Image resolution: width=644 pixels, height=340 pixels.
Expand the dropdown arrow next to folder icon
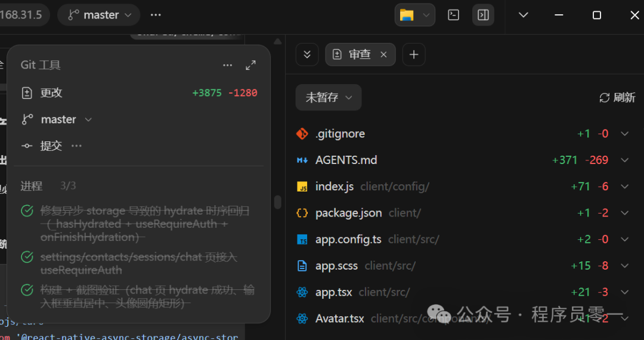426,15
